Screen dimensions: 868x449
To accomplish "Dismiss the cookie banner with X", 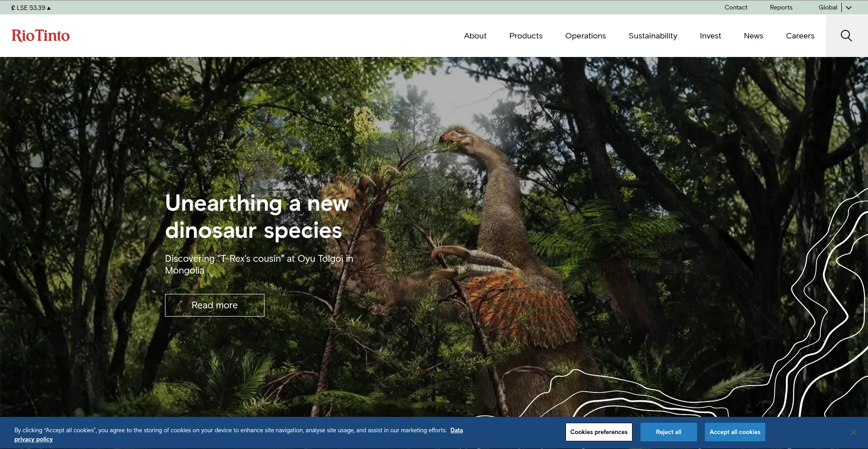I will 853,432.
